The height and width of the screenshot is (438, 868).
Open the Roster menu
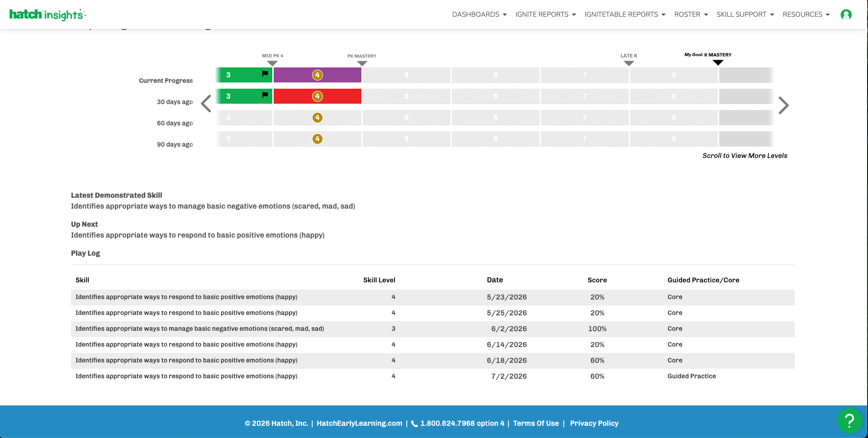[691, 14]
